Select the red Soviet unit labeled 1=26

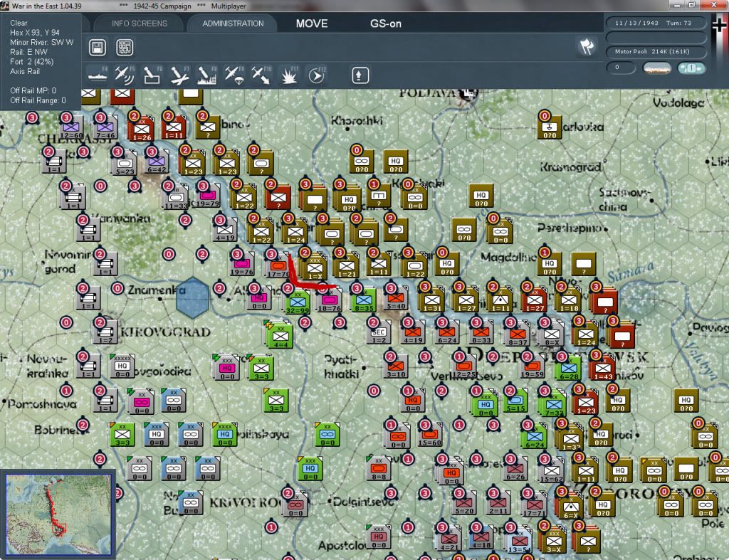point(141,129)
